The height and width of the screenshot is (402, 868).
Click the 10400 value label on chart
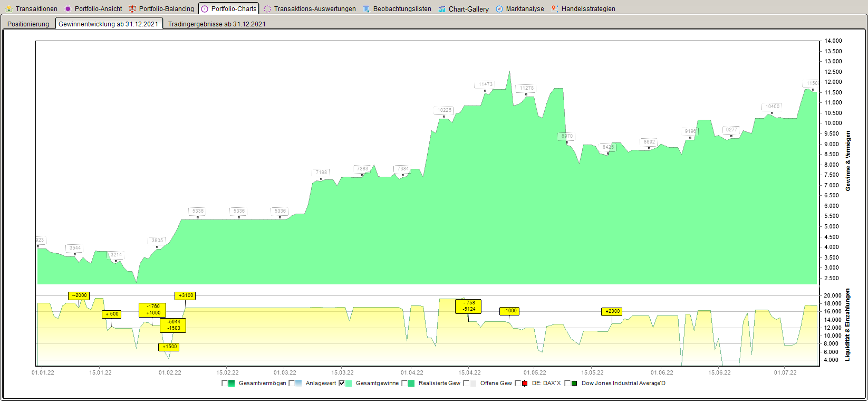pyautogui.click(x=772, y=107)
